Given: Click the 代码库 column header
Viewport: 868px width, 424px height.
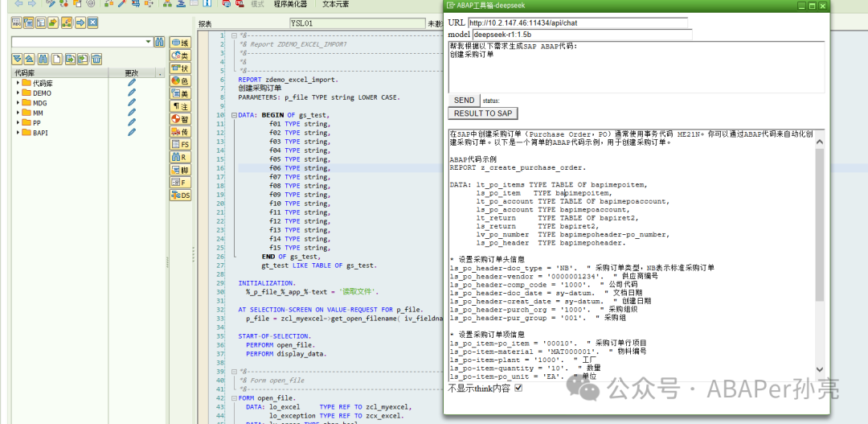Looking at the screenshot, I should point(59,73).
